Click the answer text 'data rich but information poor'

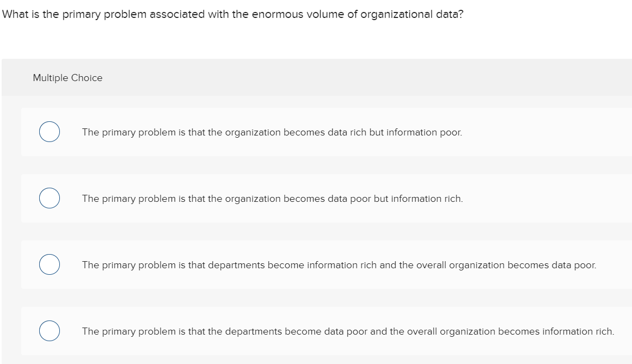pyautogui.click(x=272, y=132)
